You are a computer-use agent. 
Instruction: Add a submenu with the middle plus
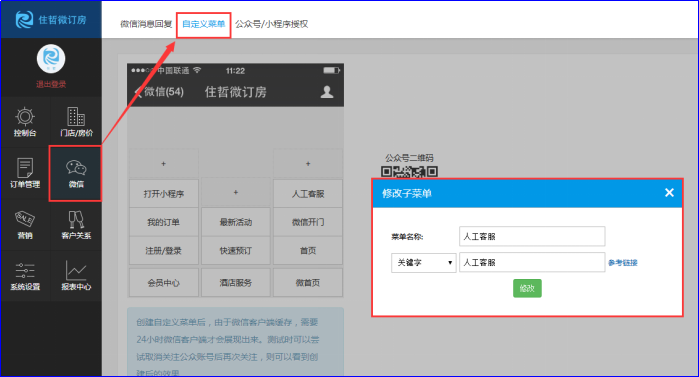pyautogui.click(x=236, y=193)
